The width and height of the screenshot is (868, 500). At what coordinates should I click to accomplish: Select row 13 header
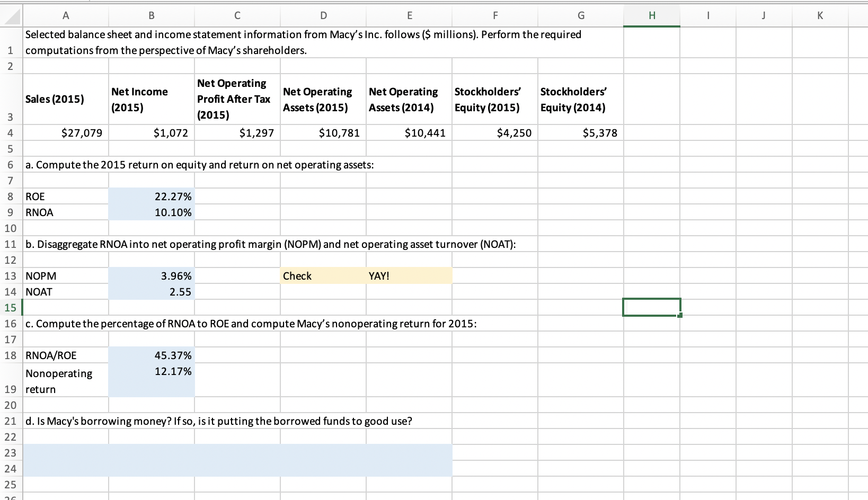pyautogui.click(x=11, y=276)
